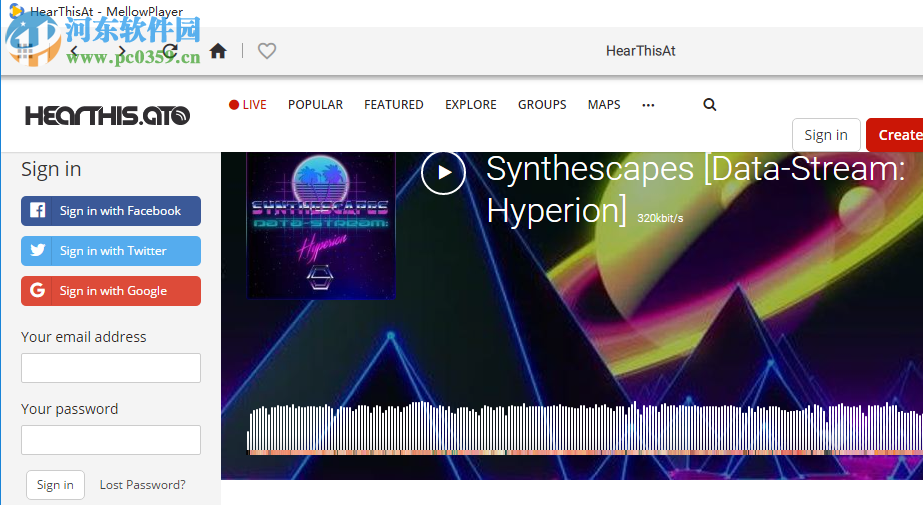Image resolution: width=923 pixels, height=505 pixels.
Task: Open the FEATURED tab
Action: click(x=393, y=105)
